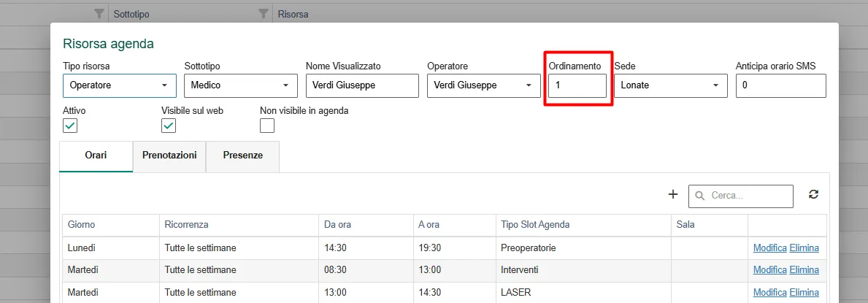This screenshot has height=303, width=868.
Task: Click Elimina for the Interventi row
Action: [x=804, y=270]
